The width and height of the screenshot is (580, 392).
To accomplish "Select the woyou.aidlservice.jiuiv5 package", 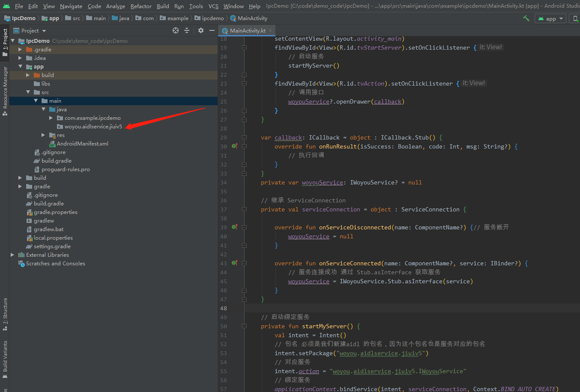I will (93, 126).
